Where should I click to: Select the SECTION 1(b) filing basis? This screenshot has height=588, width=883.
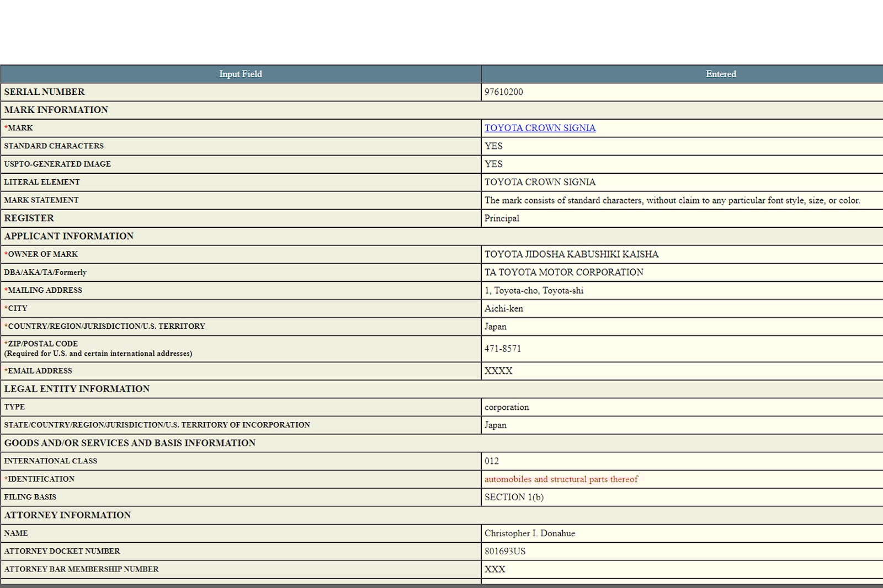(x=514, y=498)
